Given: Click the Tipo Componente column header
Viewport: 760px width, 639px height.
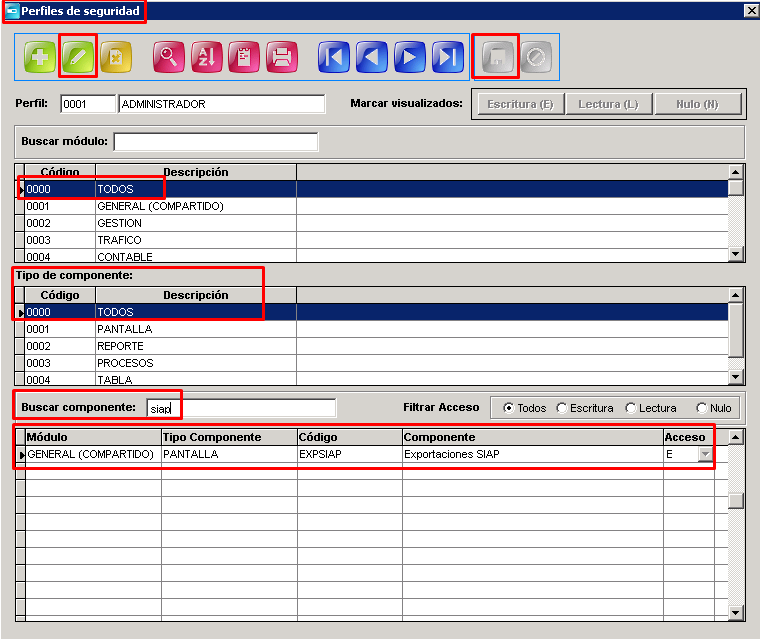Looking at the screenshot, I should click(229, 437).
